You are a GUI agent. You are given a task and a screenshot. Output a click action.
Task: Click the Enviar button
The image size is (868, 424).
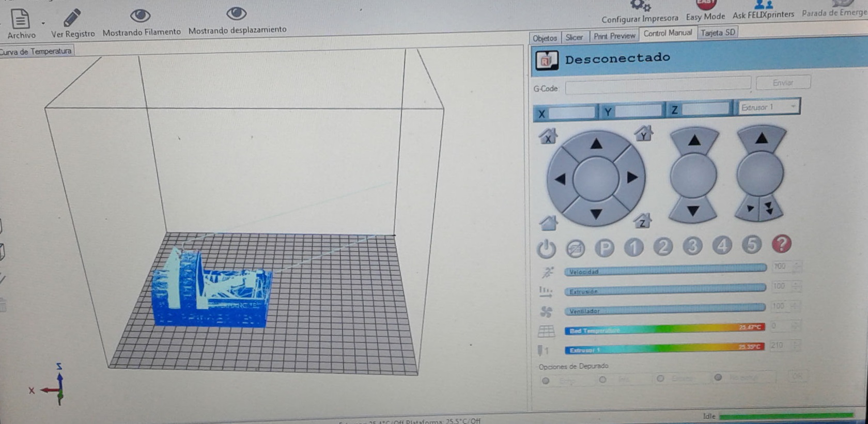[783, 83]
